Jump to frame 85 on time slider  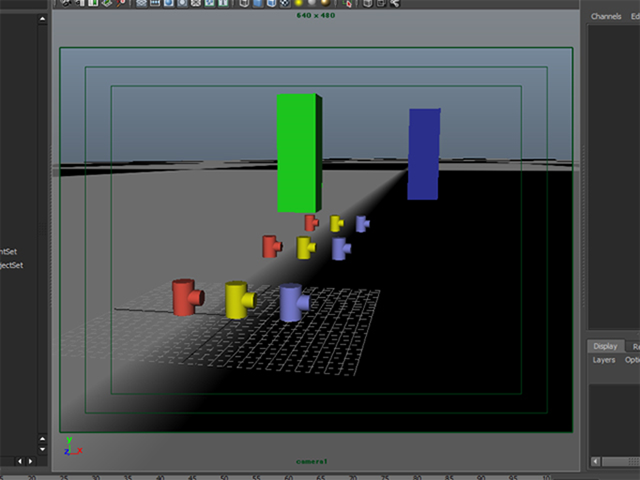(x=449, y=477)
